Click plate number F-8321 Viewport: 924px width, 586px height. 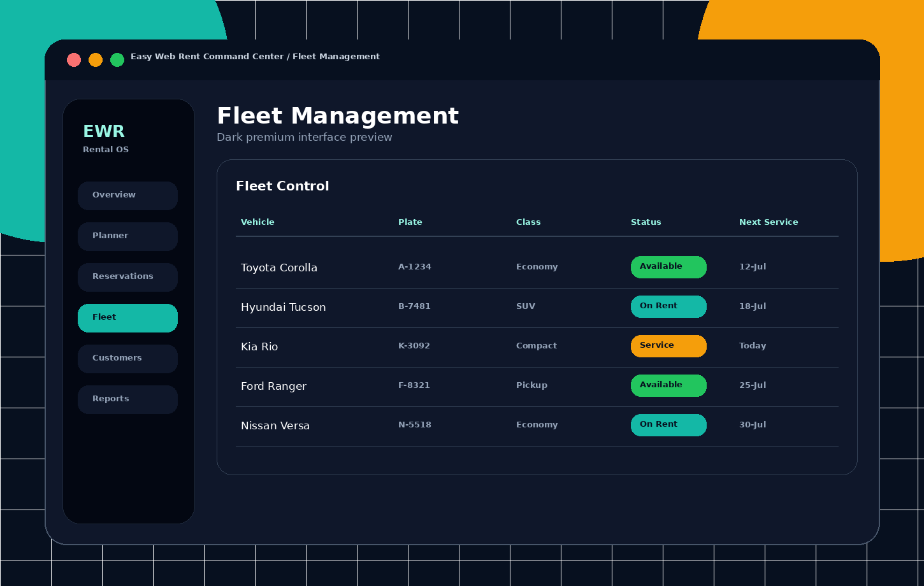point(414,385)
